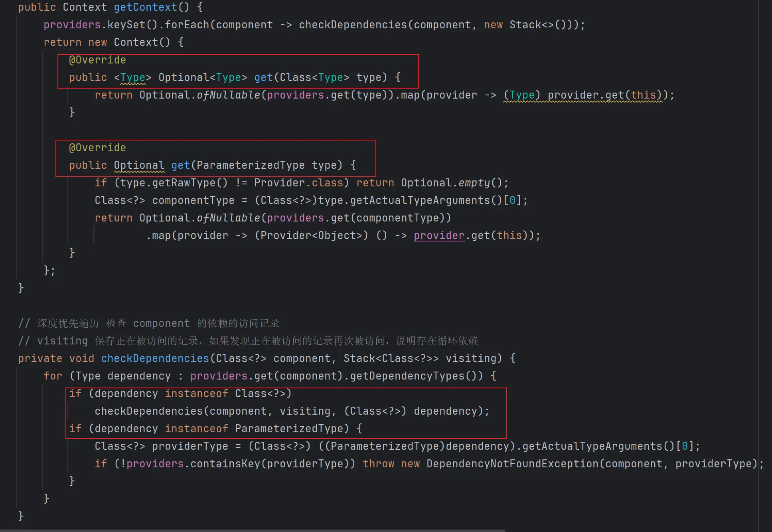Click the first @Override annotation
This screenshot has width=772, height=532.
point(97,60)
